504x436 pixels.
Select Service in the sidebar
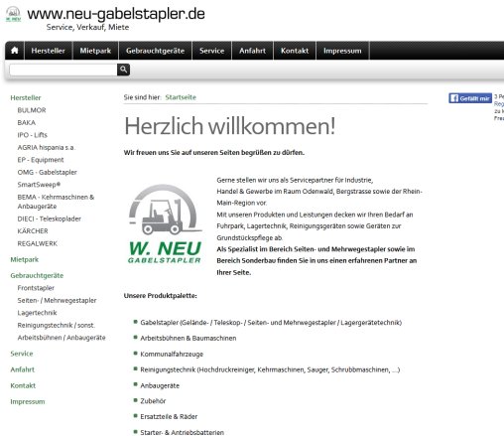click(x=22, y=354)
